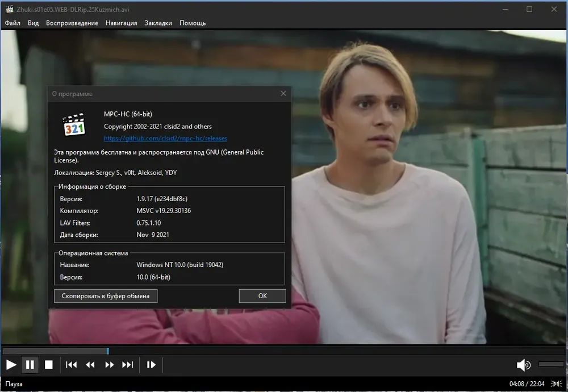The width and height of the screenshot is (568, 392).
Task: Open the Вид menu
Action: tap(33, 23)
